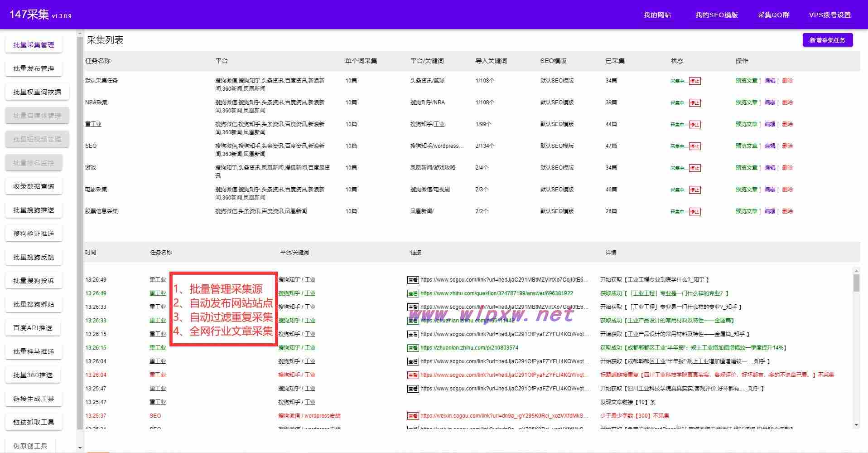Open 链接抓取工具 in the sidebar
Screen dimensions: 868x453
point(34,422)
